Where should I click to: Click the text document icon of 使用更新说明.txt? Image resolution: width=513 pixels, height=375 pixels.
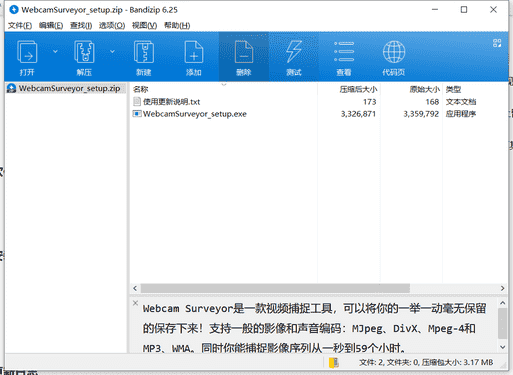[x=137, y=101]
